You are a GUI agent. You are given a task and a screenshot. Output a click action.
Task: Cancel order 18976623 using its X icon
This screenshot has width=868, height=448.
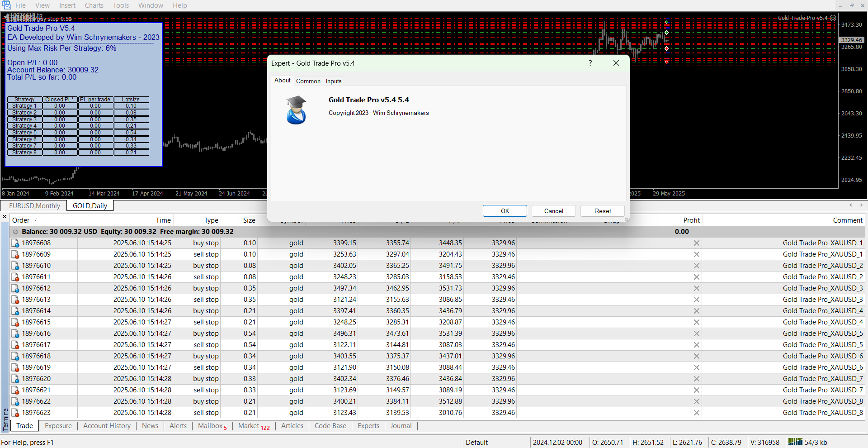(696, 413)
